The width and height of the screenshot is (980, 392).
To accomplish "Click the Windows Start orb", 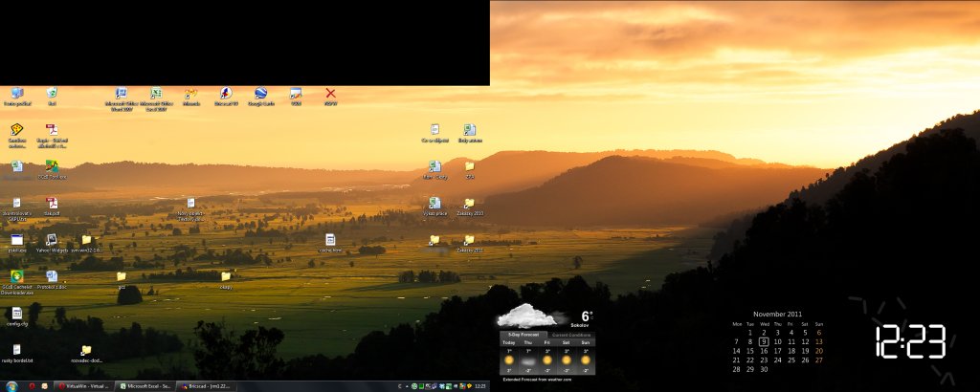I will (11, 385).
